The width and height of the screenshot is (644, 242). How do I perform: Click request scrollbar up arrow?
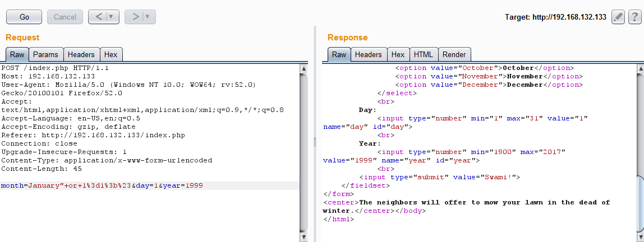pyautogui.click(x=304, y=68)
